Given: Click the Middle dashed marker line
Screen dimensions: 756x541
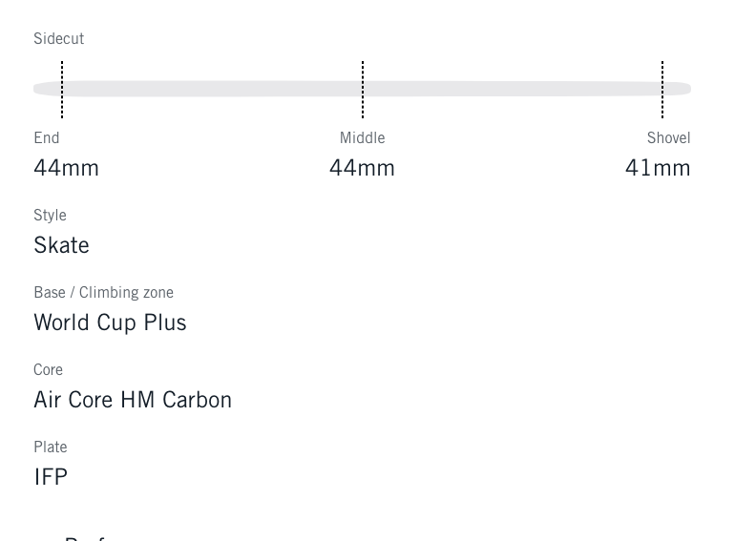Looking at the screenshot, I should [363, 89].
